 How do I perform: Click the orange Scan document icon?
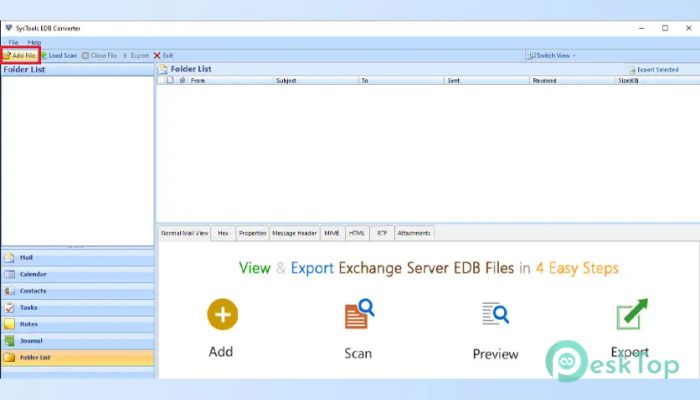click(359, 314)
